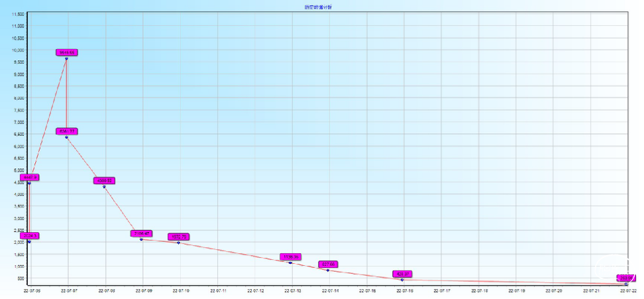The width and height of the screenshot is (644, 299).
Task: Select the data point on 22-07-13
Action: 290,263
